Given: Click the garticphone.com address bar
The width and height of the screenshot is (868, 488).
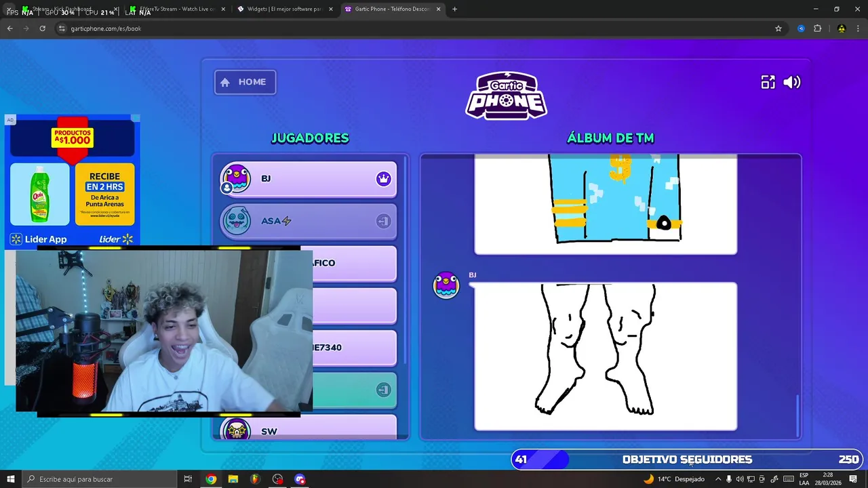Looking at the screenshot, I should [x=420, y=28].
